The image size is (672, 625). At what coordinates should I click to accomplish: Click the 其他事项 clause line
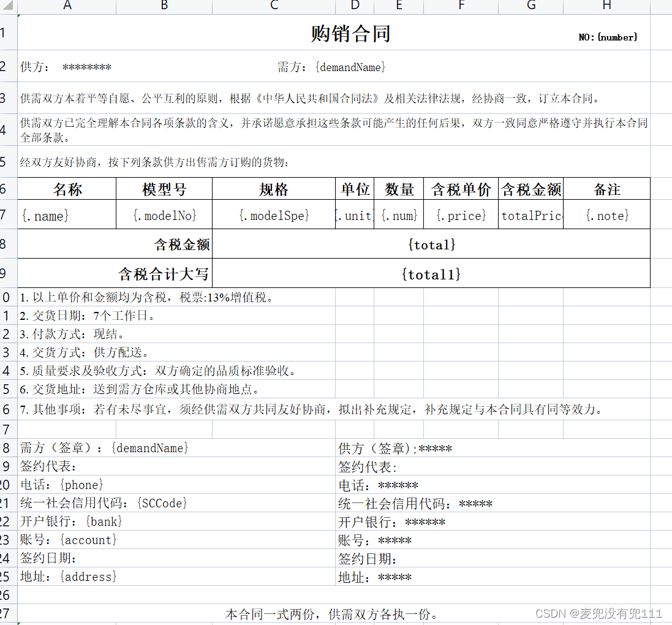311,409
